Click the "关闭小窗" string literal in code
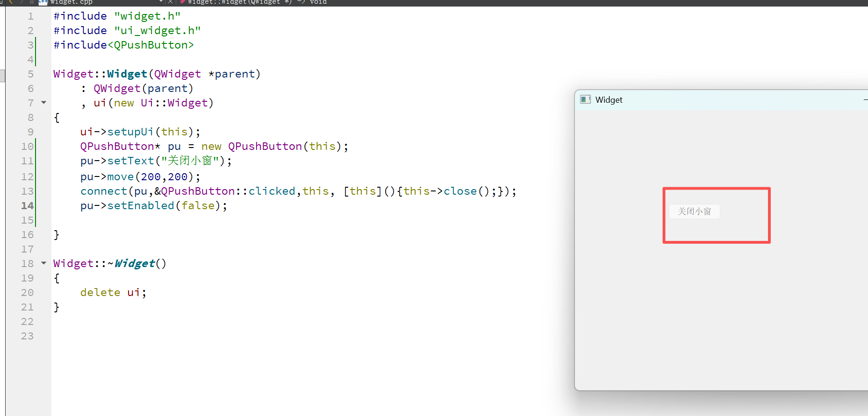868x416 pixels. tap(190, 161)
